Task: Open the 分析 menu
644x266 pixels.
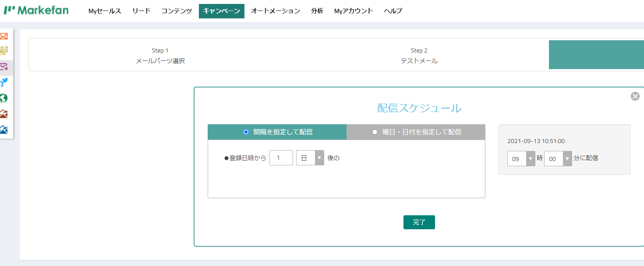Action: tap(317, 11)
